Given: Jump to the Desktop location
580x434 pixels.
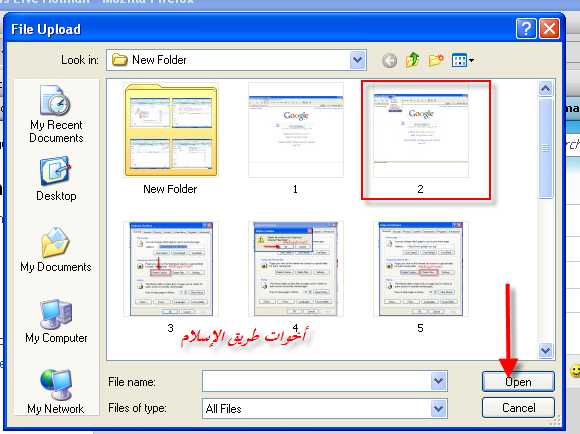Looking at the screenshot, I should [x=56, y=179].
